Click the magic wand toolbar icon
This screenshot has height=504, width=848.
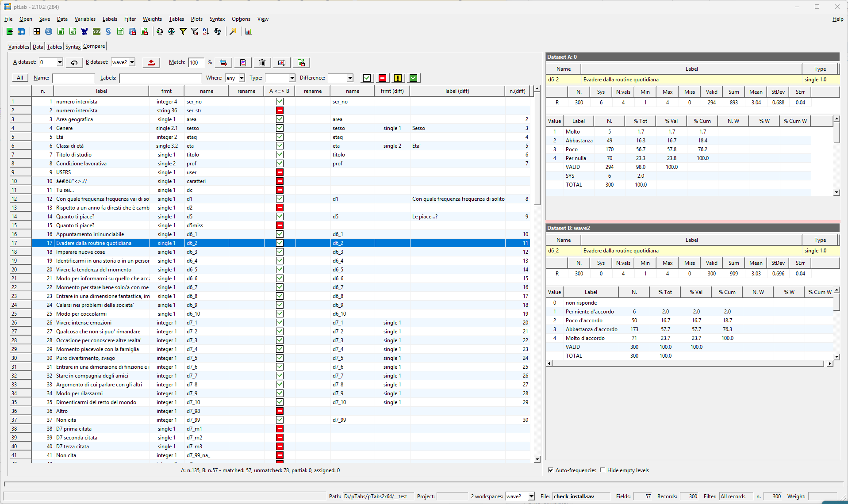tap(233, 31)
